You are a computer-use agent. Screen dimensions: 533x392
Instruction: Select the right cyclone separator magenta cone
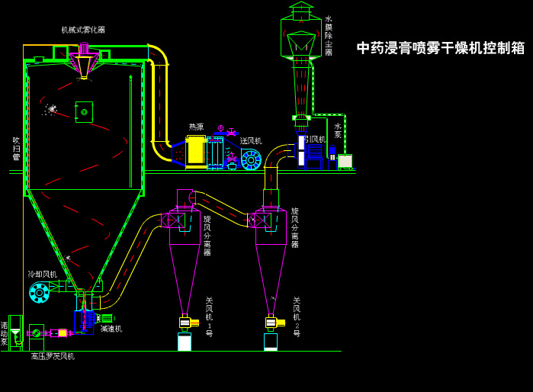(x=271, y=275)
